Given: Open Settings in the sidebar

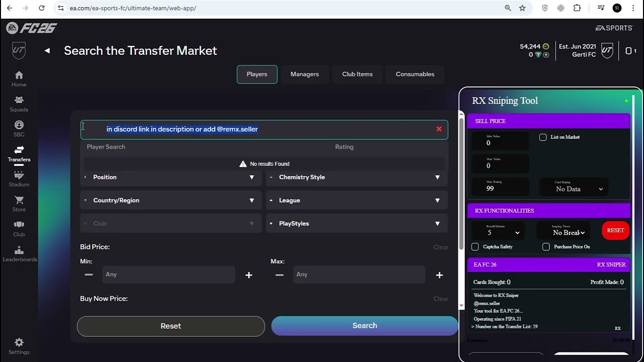Looking at the screenshot, I should pos(19,346).
